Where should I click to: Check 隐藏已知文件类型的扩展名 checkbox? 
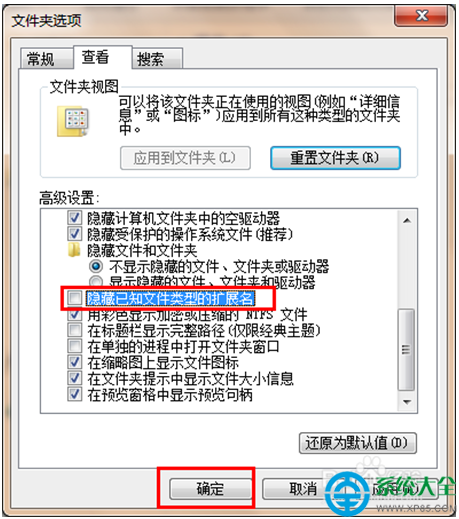click(75, 298)
